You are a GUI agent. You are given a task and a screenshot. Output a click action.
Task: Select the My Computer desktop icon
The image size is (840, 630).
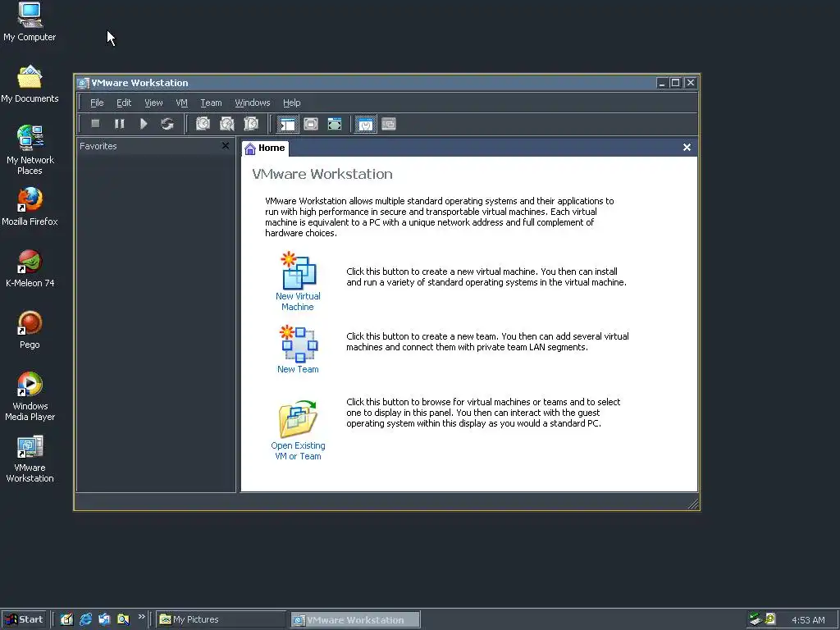point(30,22)
